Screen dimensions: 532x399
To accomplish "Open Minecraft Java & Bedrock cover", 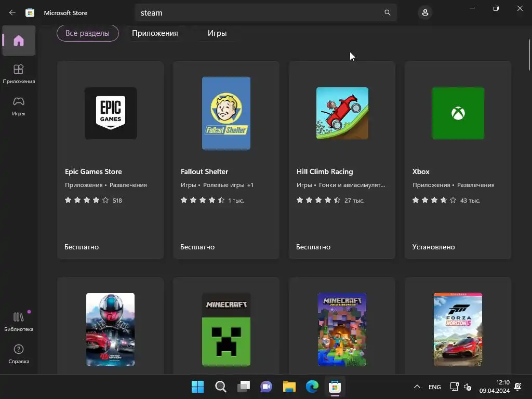I will click(342, 329).
